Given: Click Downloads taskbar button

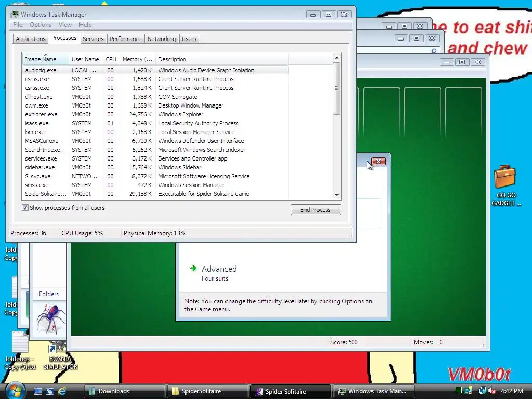Looking at the screenshot, I should tap(124, 391).
